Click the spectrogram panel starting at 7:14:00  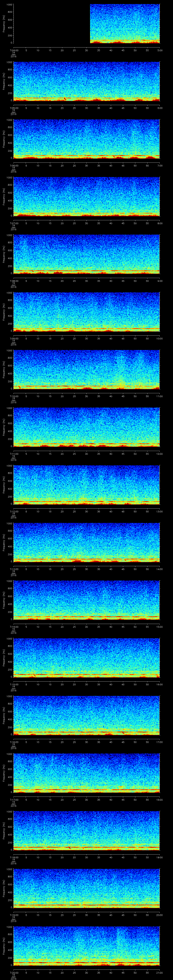pos(87,600)
